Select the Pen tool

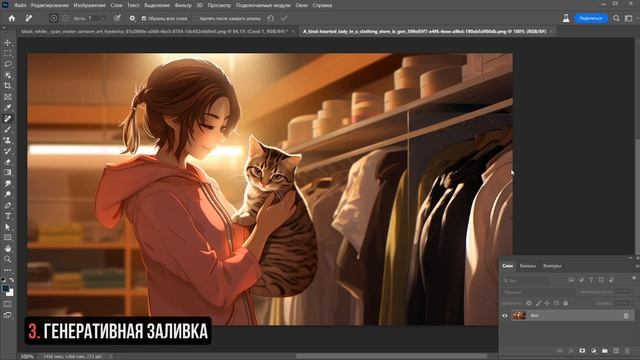(8, 205)
